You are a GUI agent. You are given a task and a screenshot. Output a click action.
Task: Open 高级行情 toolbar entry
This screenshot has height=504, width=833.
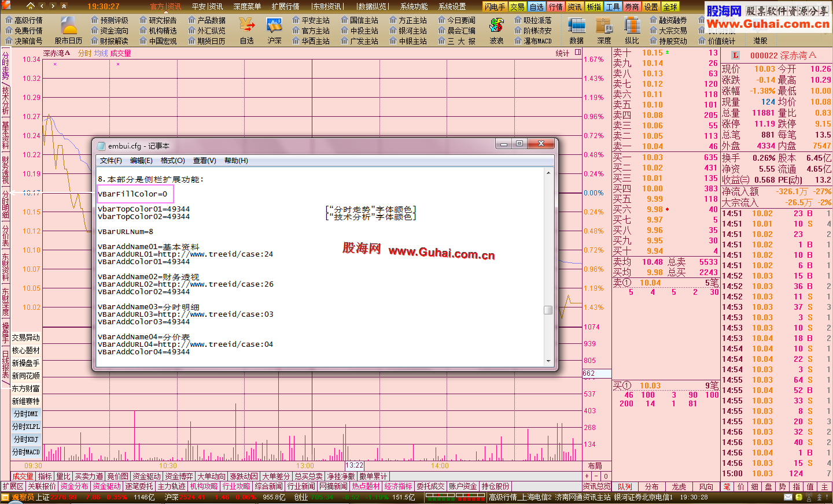[24, 20]
